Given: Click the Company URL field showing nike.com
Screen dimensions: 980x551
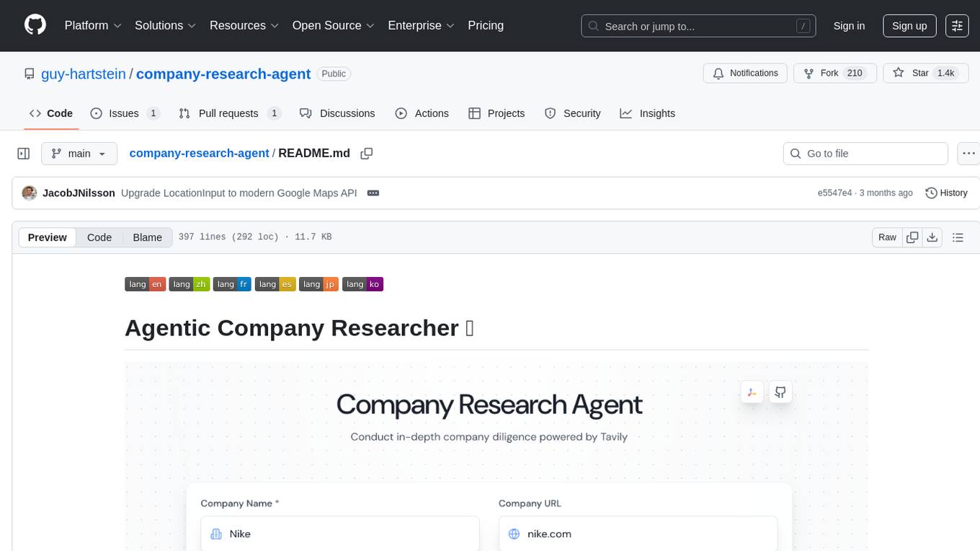Looking at the screenshot, I should pyautogui.click(x=638, y=534).
